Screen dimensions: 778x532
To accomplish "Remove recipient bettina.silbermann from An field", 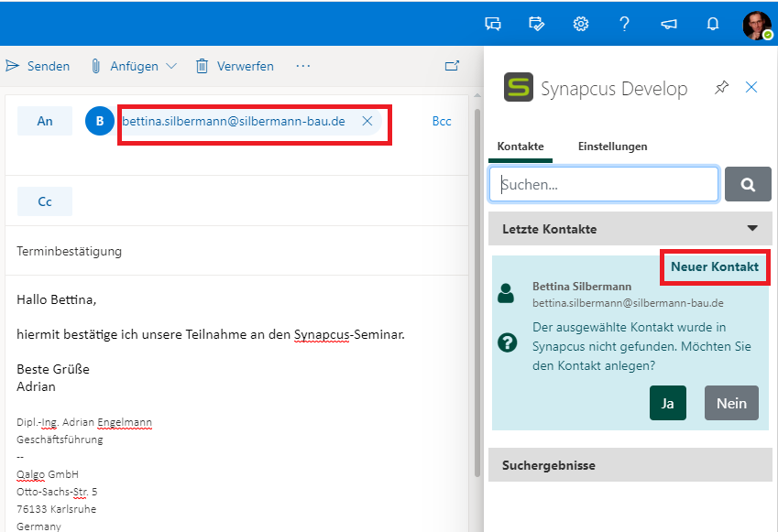I will 367,121.
